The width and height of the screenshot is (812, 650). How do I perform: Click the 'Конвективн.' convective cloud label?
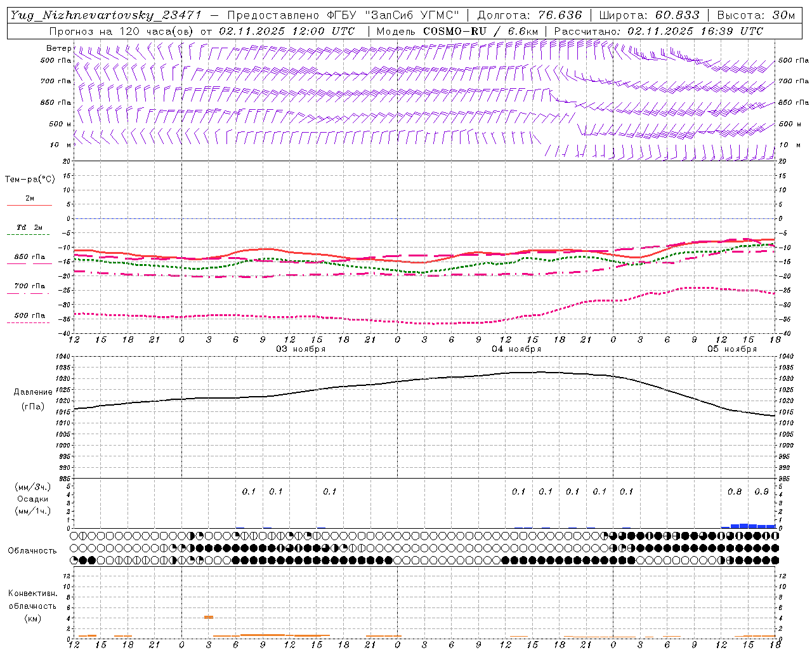(x=32, y=594)
